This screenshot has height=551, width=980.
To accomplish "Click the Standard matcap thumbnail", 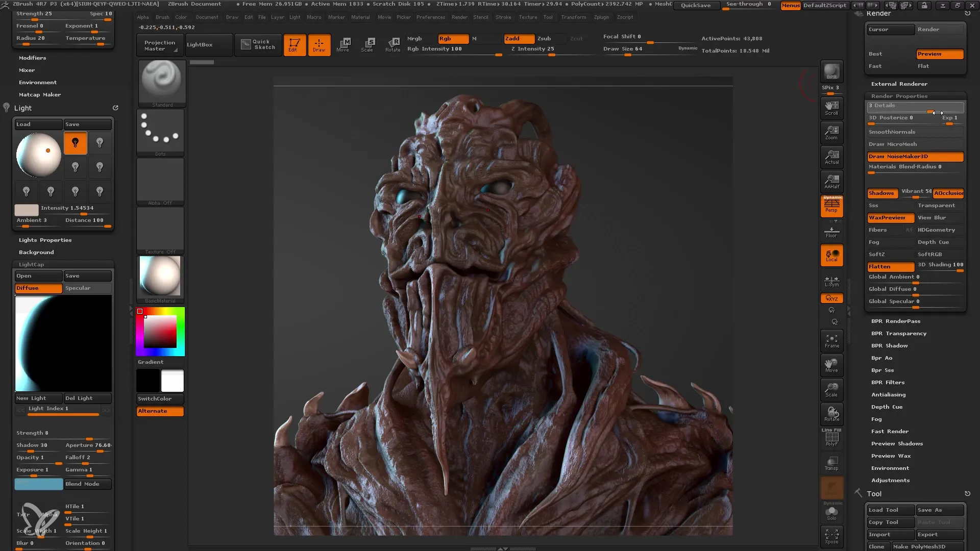I will click(161, 80).
